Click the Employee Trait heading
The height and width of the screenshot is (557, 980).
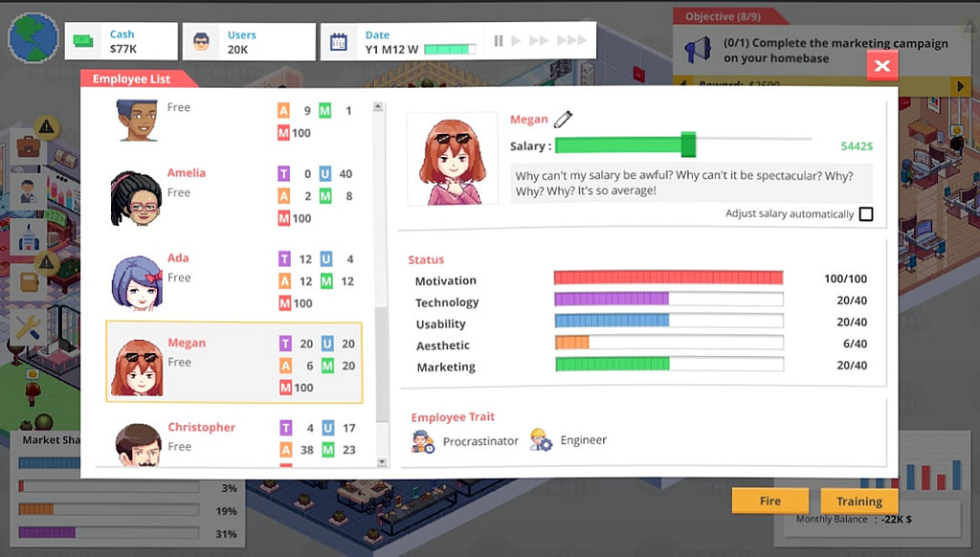coord(453,417)
